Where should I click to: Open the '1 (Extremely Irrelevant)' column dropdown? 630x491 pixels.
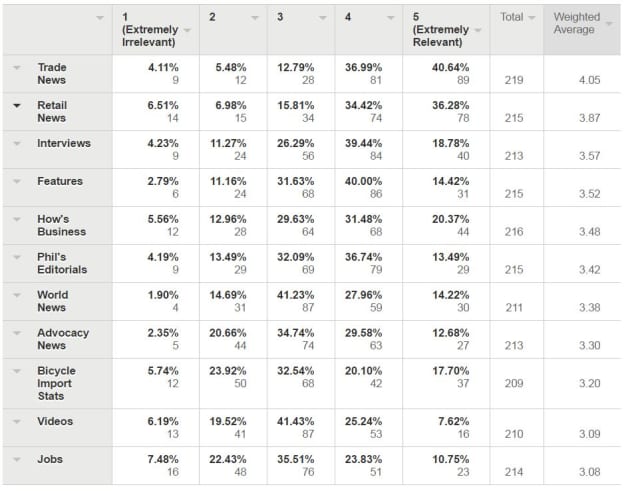(x=187, y=30)
